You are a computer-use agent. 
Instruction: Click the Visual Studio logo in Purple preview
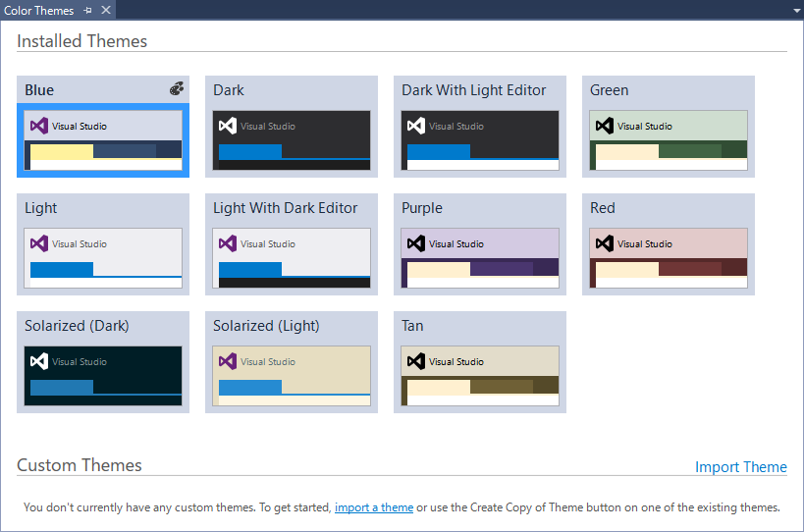pos(416,243)
